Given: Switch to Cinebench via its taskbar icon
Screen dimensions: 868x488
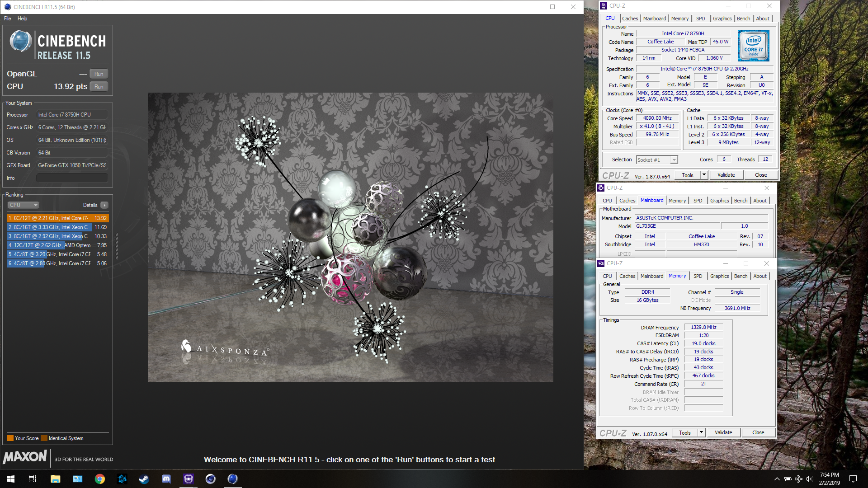Looking at the screenshot, I should 232,479.
